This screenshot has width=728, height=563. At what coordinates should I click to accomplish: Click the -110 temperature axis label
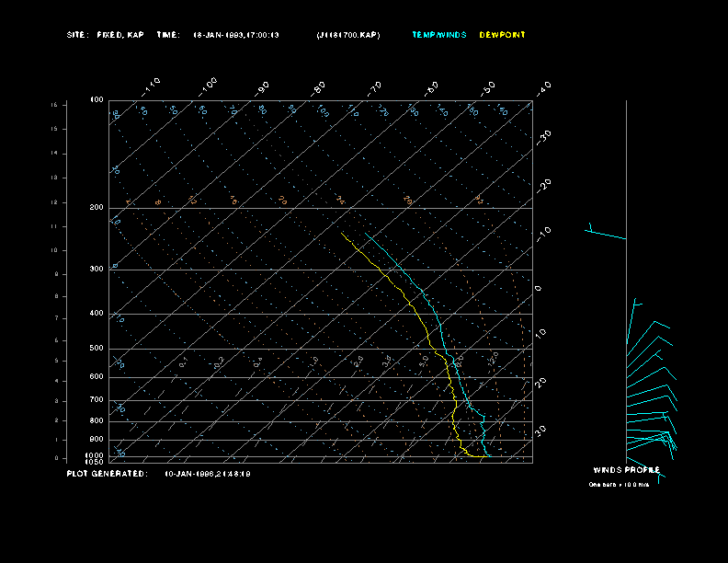[153, 85]
